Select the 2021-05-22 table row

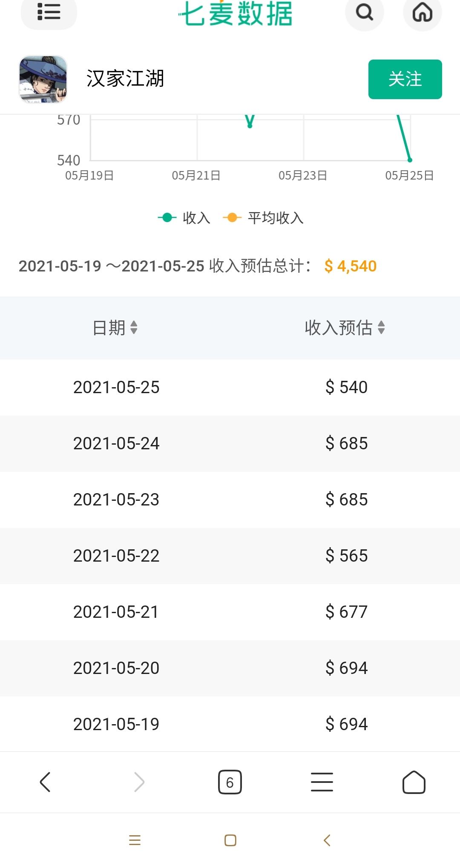230,556
